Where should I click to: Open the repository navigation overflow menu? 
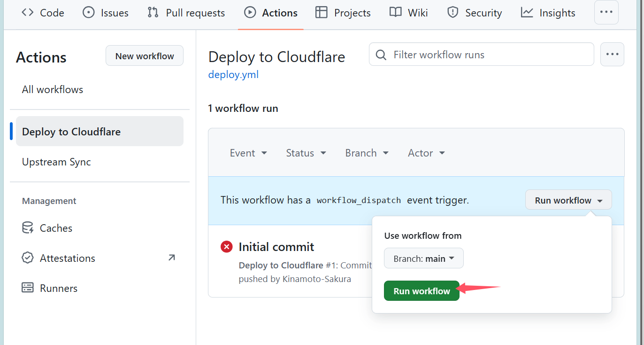[606, 12]
